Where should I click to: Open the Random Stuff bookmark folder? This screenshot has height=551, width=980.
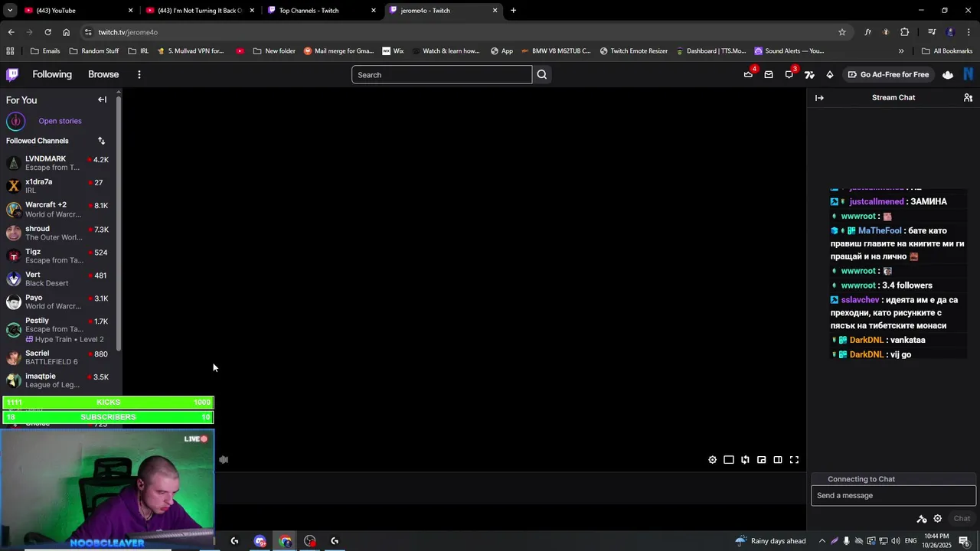94,51
